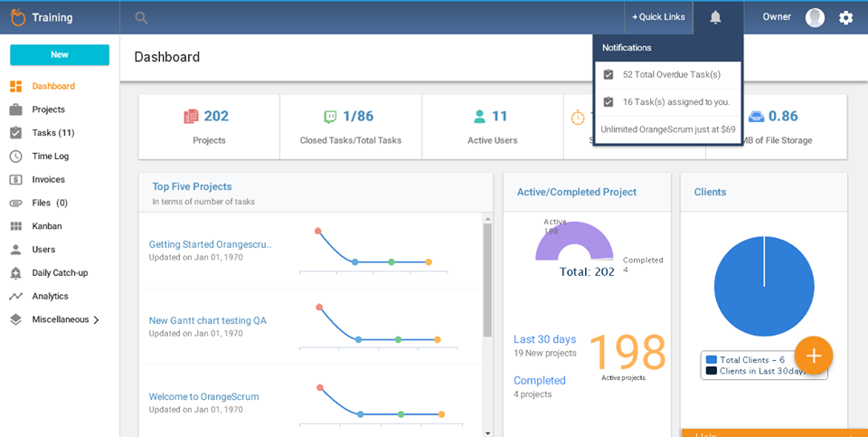Click the Time Log clock icon
868x437 pixels.
tap(15, 157)
